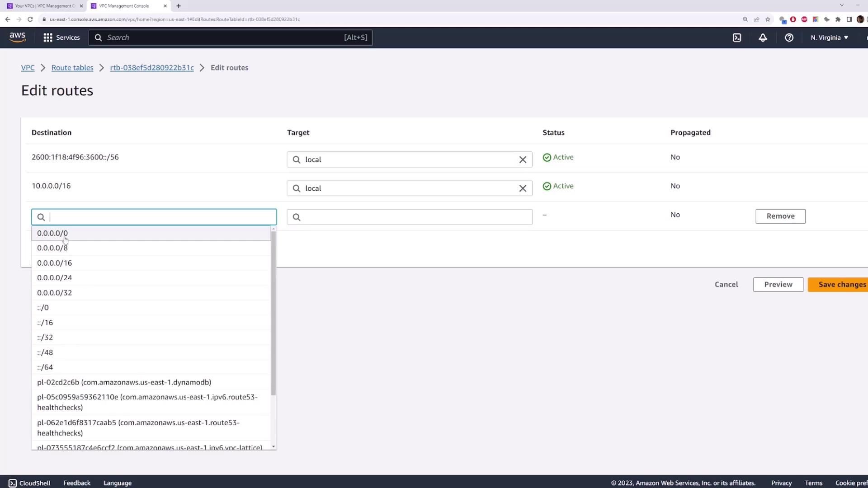The image size is (868, 488).
Task: Remove the new empty route row
Action: (x=780, y=216)
